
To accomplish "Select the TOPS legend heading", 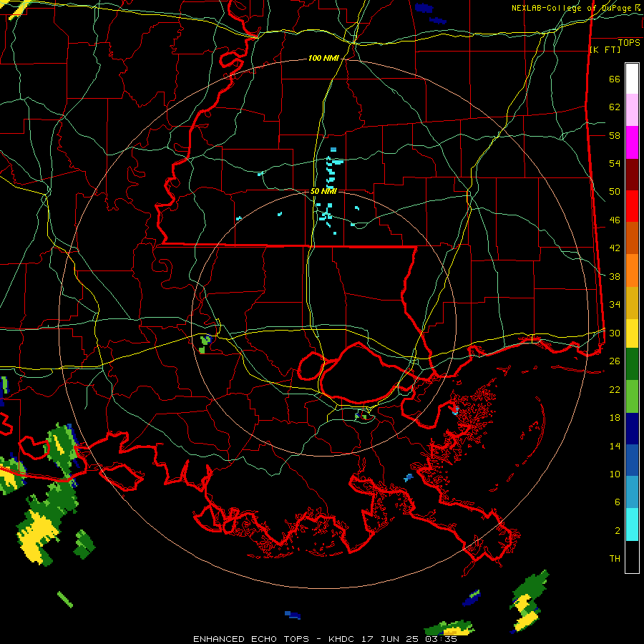I will [x=629, y=43].
